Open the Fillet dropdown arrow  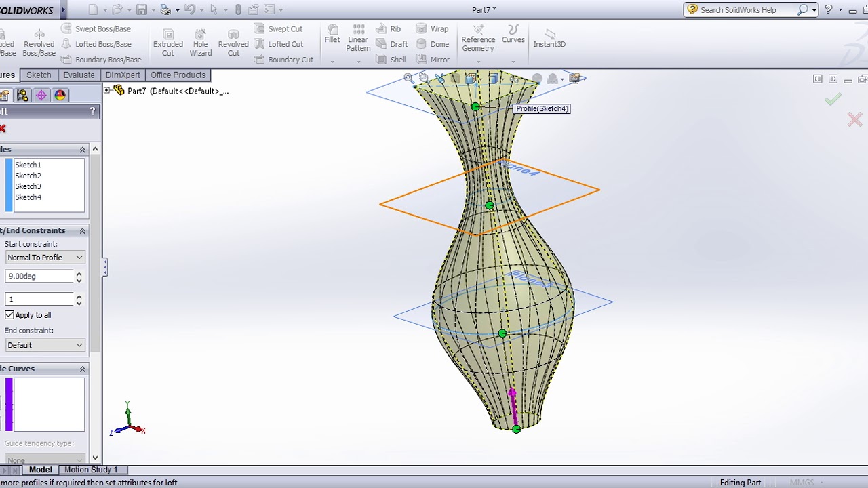(332, 61)
